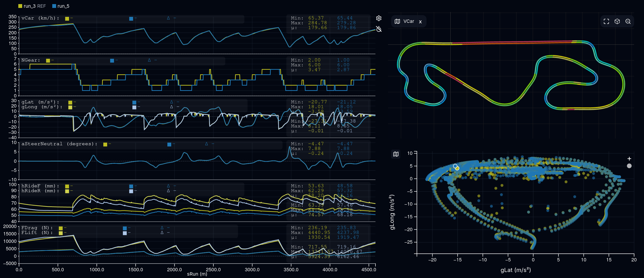Image resolution: width=644 pixels, height=278 pixels.
Task: Click the hRideR (mm) channel label
Action: (40, 191)
